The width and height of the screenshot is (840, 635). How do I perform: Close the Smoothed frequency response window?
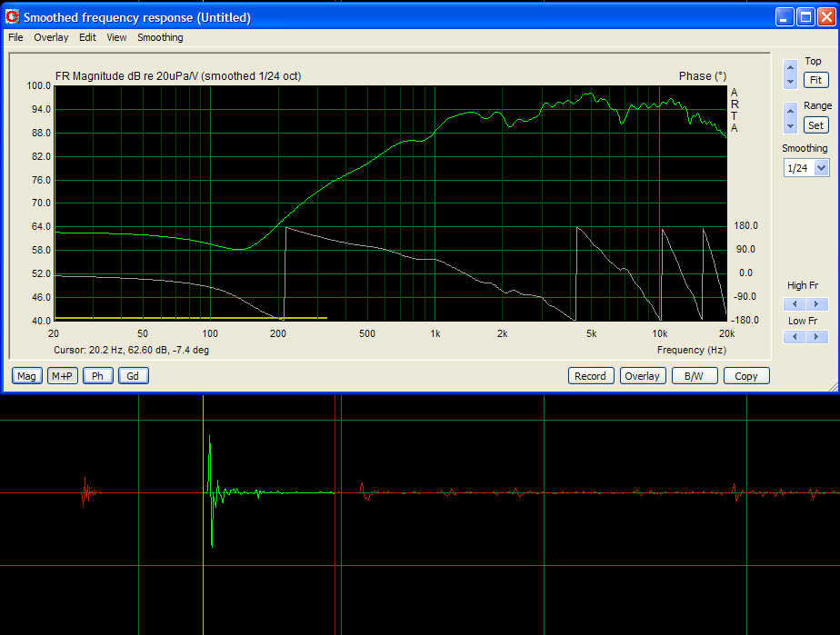click(x=826, y=17)
